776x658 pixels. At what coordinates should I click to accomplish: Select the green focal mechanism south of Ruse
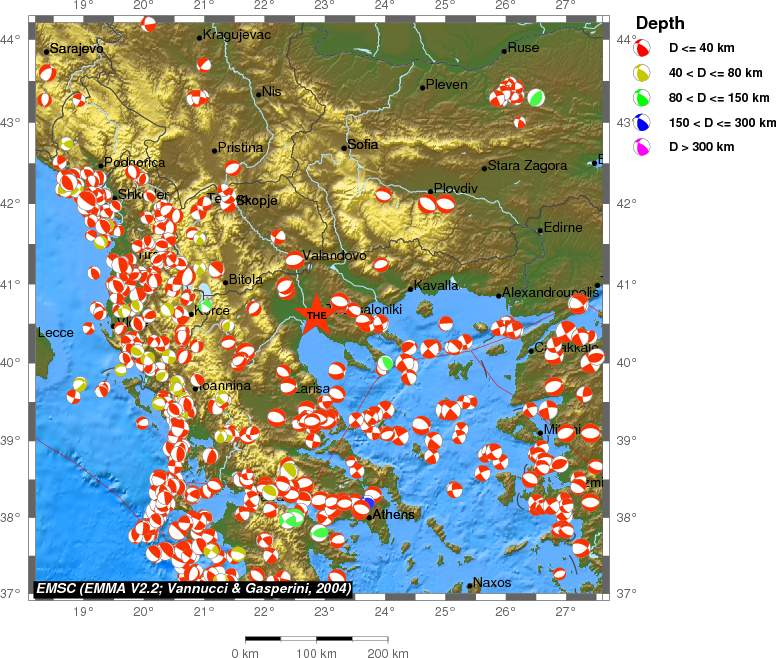click(x=536, y=98)
